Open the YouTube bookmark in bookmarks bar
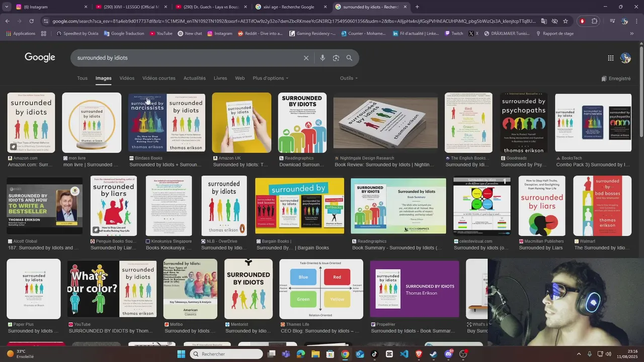The image size is (644, 362). pyautogui.click(x=161, y=34)
